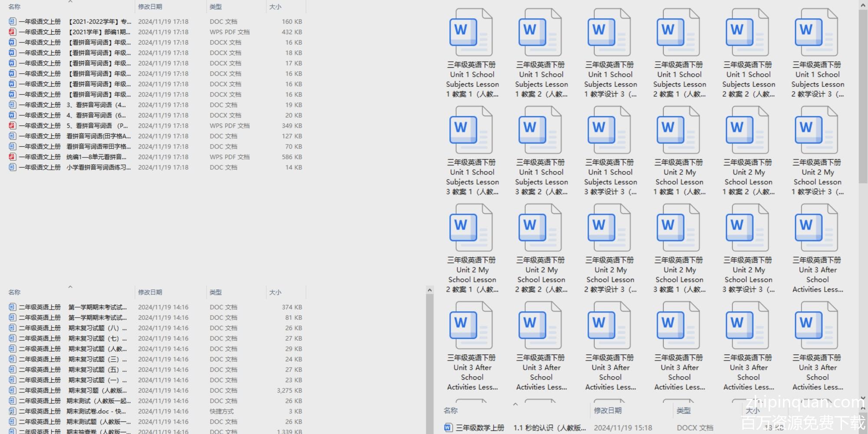Viewport: 868px width, 434px height.
Task: Toggle sort arrow above 名称 in 三年级数学 list
Action: 515,404
